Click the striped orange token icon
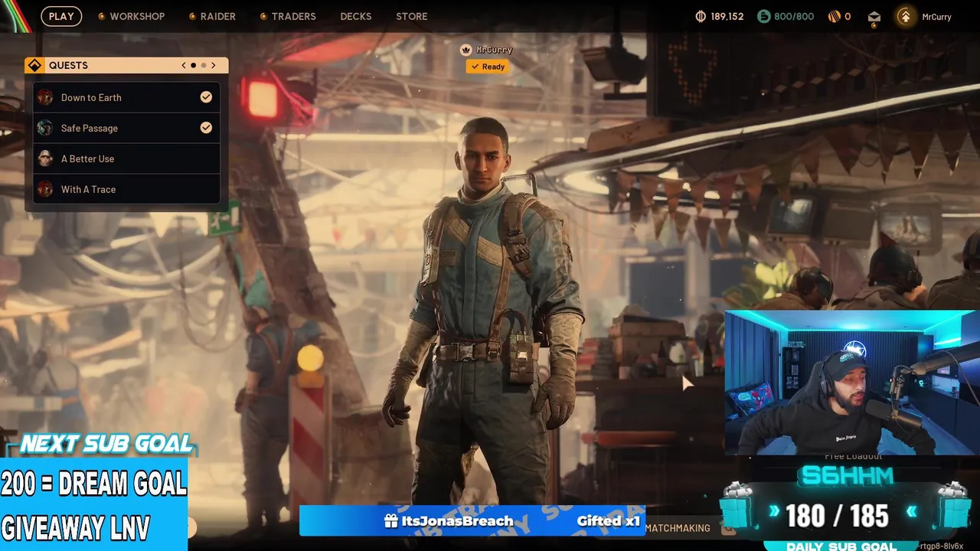Viewport: 980px width, 551px height. (x=834, y=16)
